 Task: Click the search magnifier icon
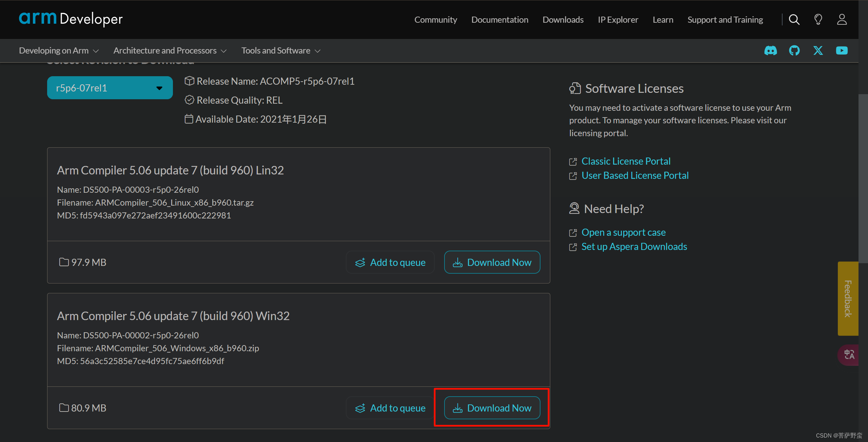794,20
